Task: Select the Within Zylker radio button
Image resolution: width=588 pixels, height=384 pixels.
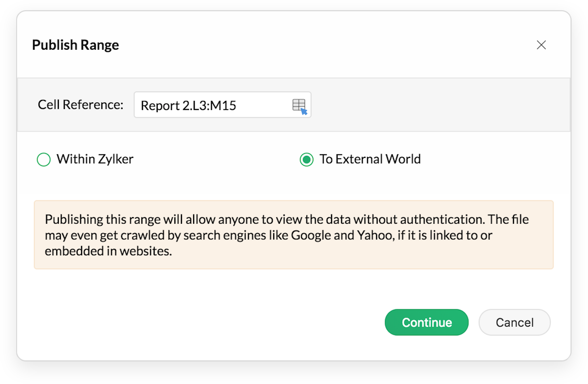Action: point(44,160)
